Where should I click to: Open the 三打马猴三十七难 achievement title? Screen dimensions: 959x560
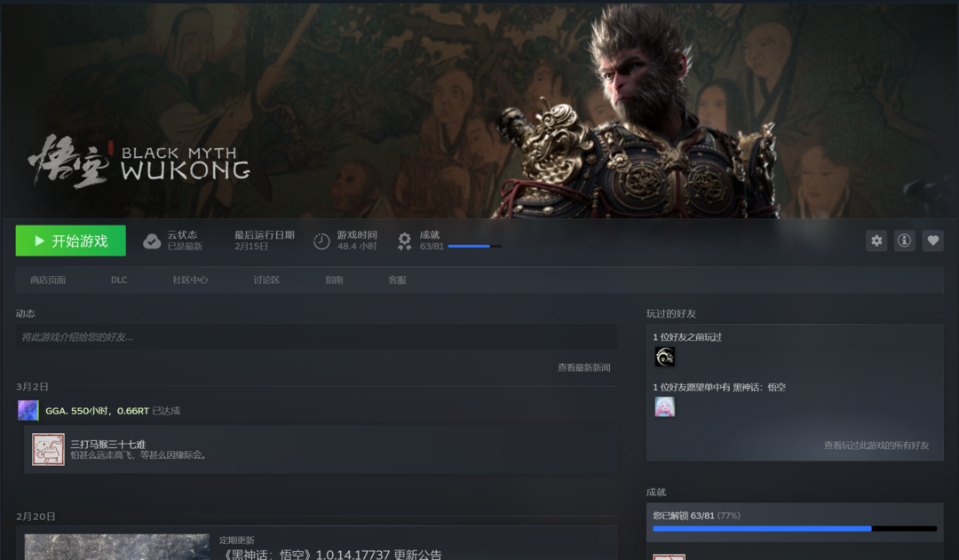click(107, 444)
